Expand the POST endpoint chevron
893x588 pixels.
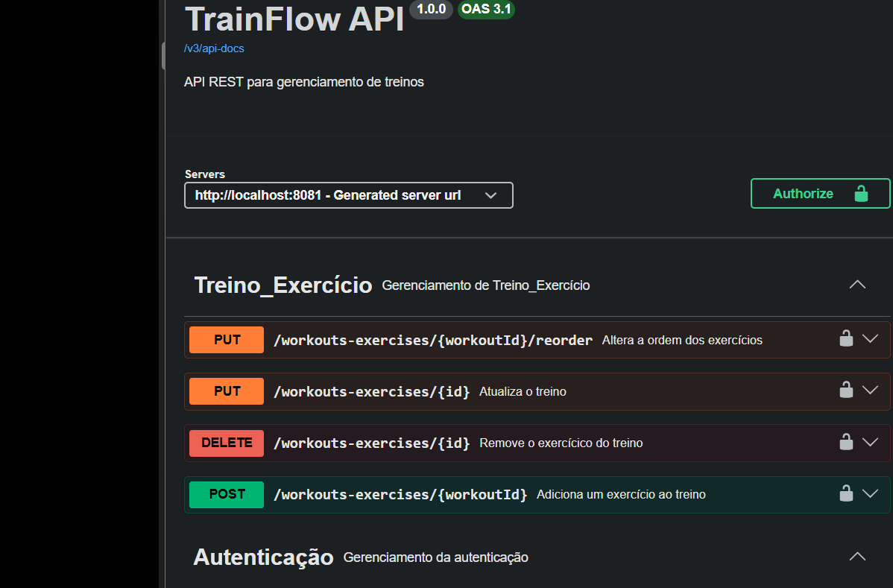click(x=870, y=493)
